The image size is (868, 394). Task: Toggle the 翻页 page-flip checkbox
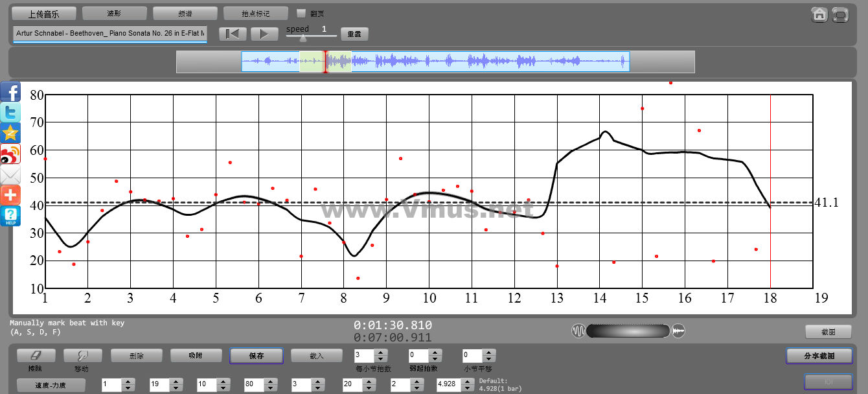301,13
